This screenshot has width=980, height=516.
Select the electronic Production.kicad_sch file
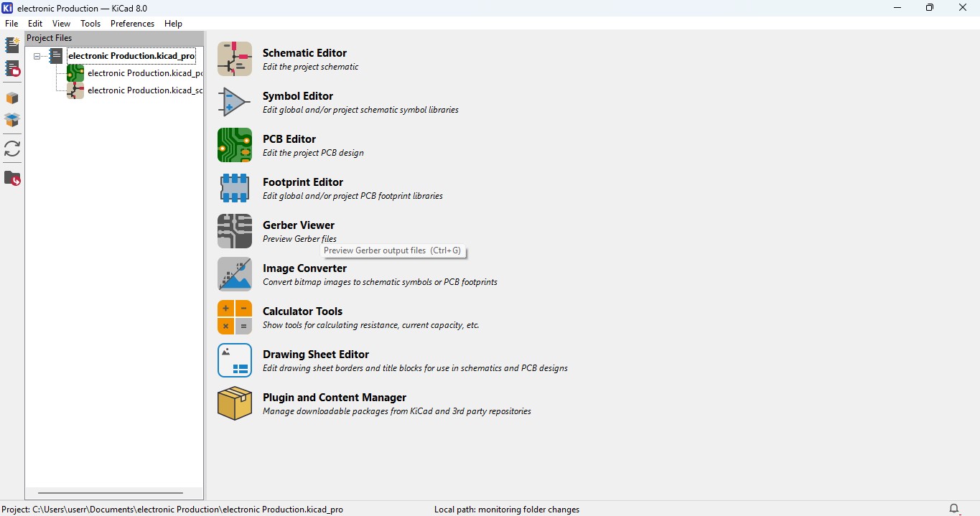(x=145, y=90)
